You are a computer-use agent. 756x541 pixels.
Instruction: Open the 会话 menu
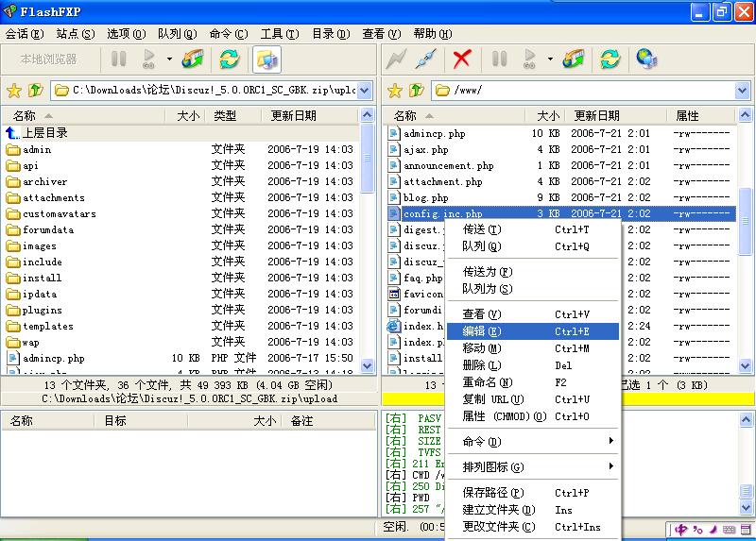[25, 34]
